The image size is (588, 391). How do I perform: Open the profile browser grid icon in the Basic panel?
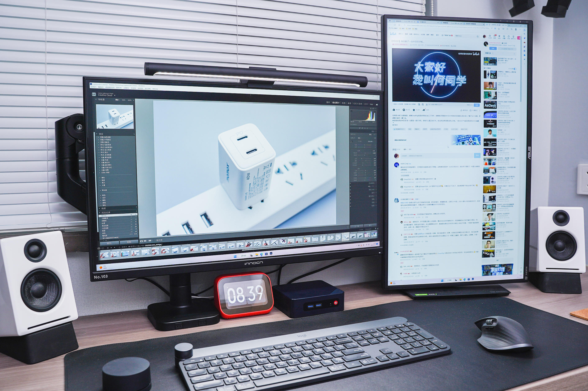click(x=375, y=138)
